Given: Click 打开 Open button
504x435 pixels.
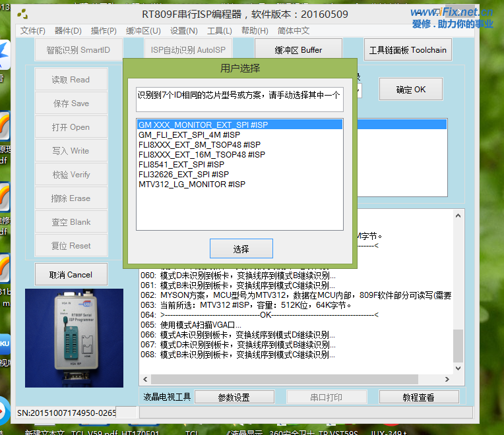Looking at the screenshot, I should click(x=71, y=127).
